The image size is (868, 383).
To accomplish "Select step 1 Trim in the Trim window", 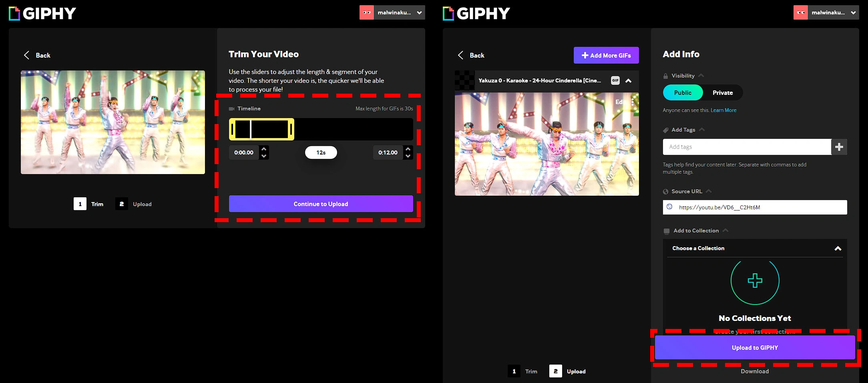I will [88, 204].
